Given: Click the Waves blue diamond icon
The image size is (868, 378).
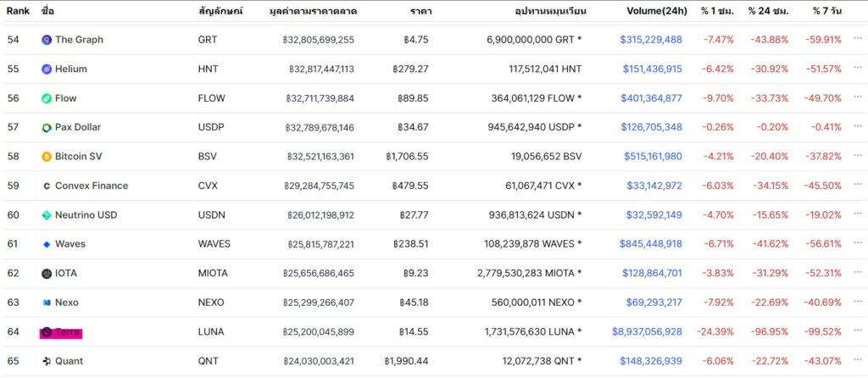Looking at the screenshot, I should coord(47,244).
